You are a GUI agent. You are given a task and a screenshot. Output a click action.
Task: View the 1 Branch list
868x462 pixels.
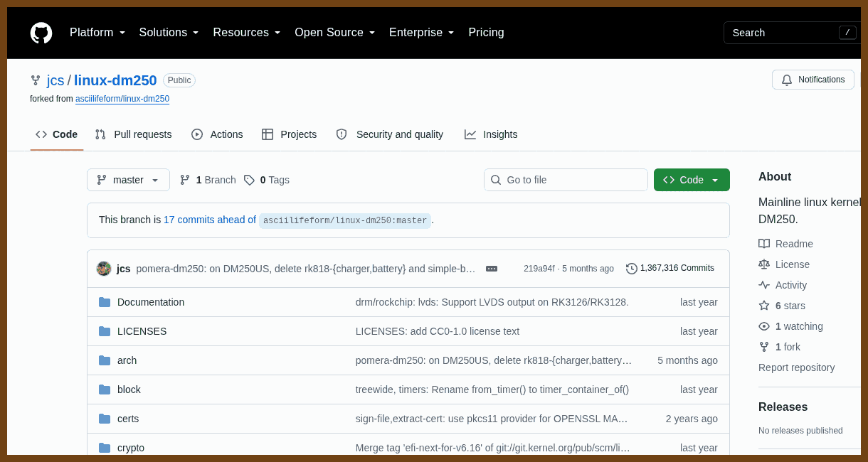tap(208, 180)
